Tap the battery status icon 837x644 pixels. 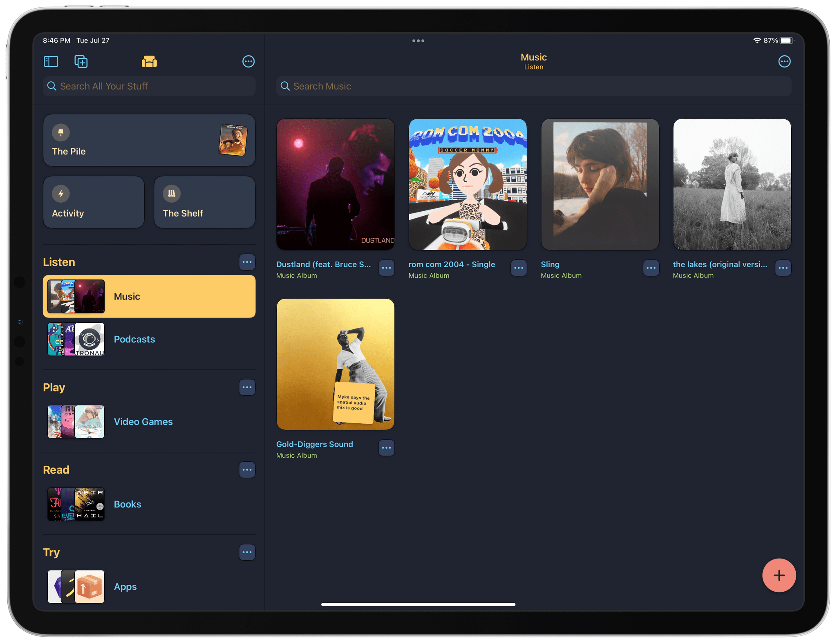[x=787, y=40]
